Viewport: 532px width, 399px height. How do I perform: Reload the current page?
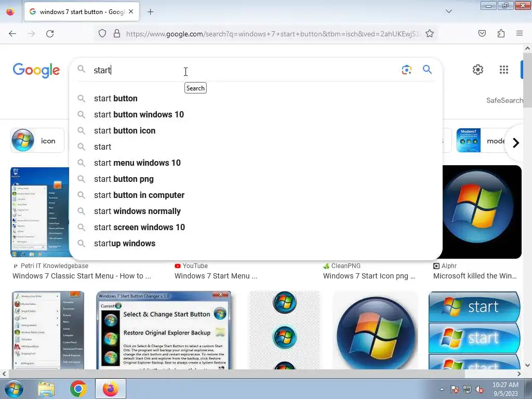coord(50,34)
